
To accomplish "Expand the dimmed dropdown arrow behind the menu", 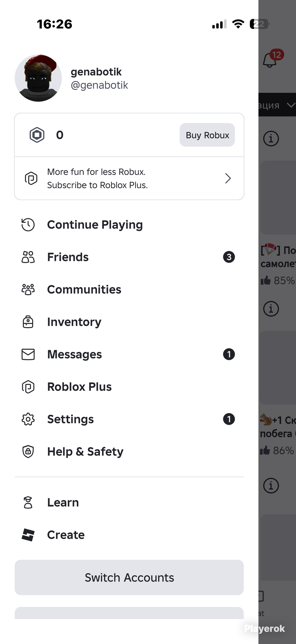I will (x=291, y=105).
